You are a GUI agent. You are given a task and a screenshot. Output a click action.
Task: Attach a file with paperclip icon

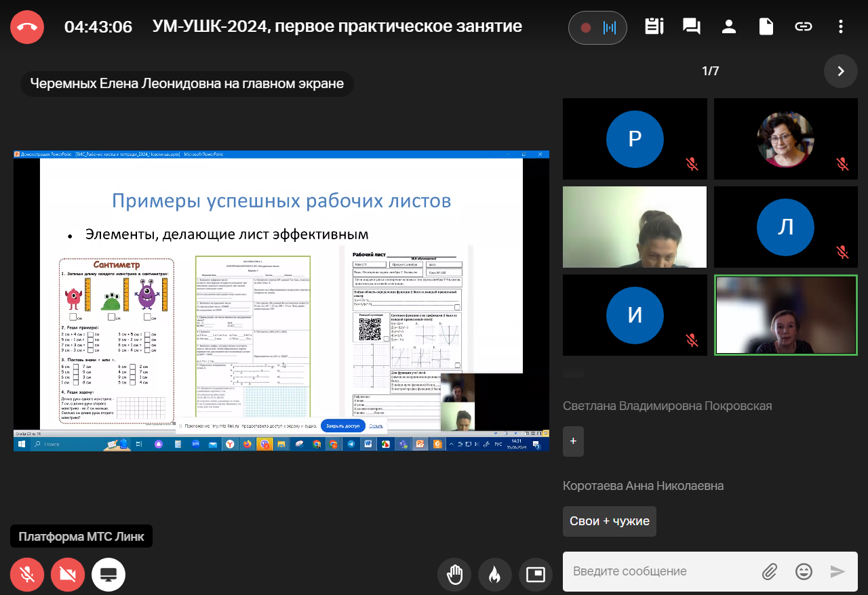coord(769,571)
